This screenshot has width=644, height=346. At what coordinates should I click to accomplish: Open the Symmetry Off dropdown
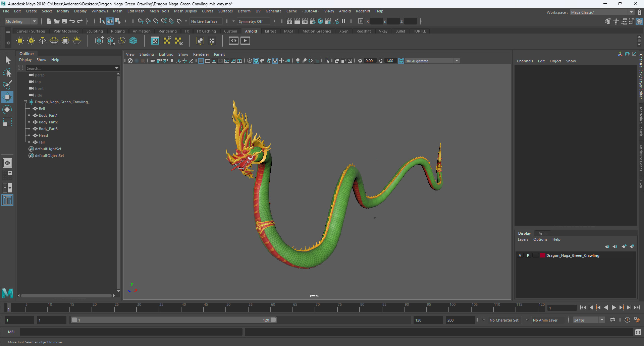click(254, 21)
